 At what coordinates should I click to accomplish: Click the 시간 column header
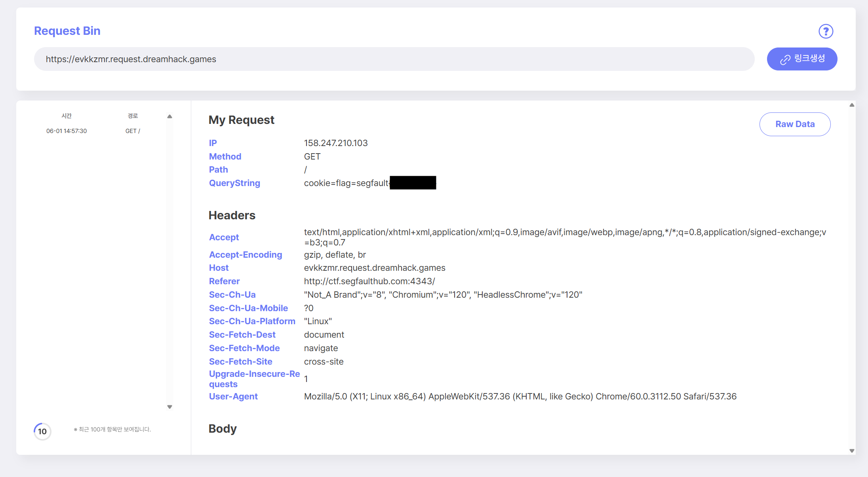pos(67,116)
